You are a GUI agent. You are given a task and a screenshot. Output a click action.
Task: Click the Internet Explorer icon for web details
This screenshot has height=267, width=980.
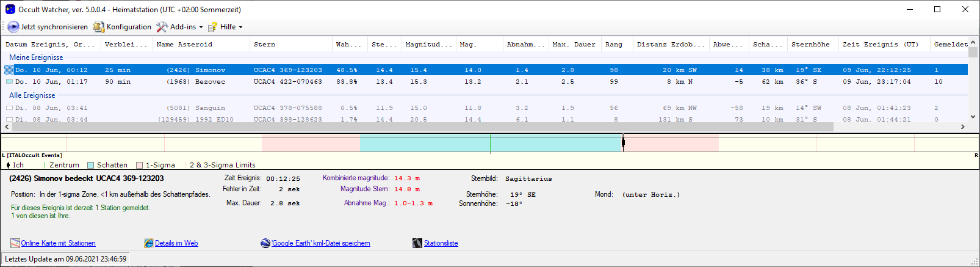pos(148,243)
